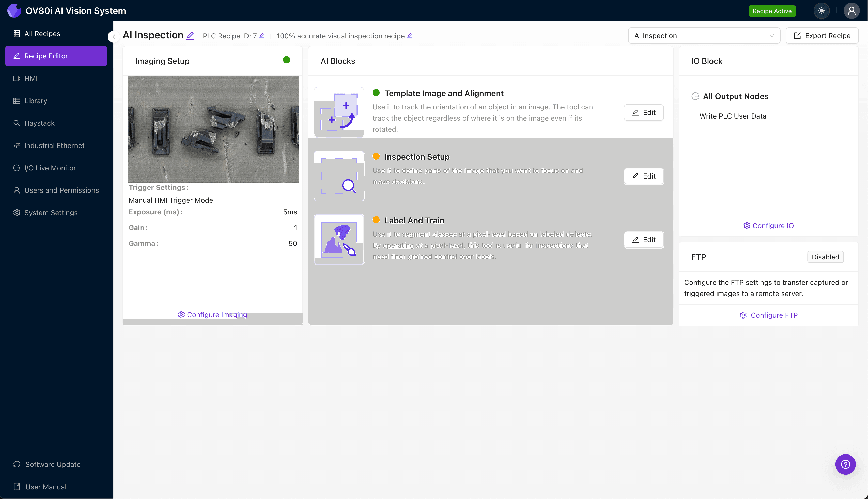Toggle light/dark theme sun icon
Image resolution: width=868 pixels, height=499 pixels.
pos(821,11)
